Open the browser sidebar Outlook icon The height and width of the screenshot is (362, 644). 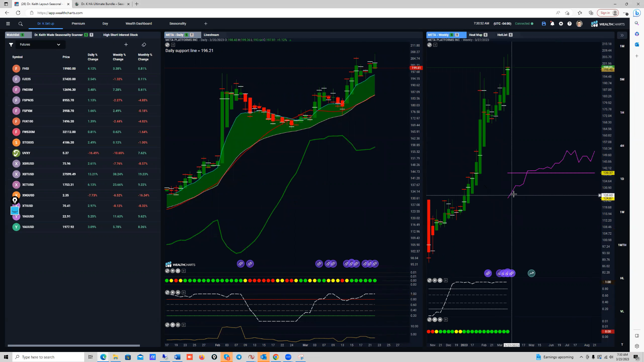pyautogui.click(x=637, y=44)
